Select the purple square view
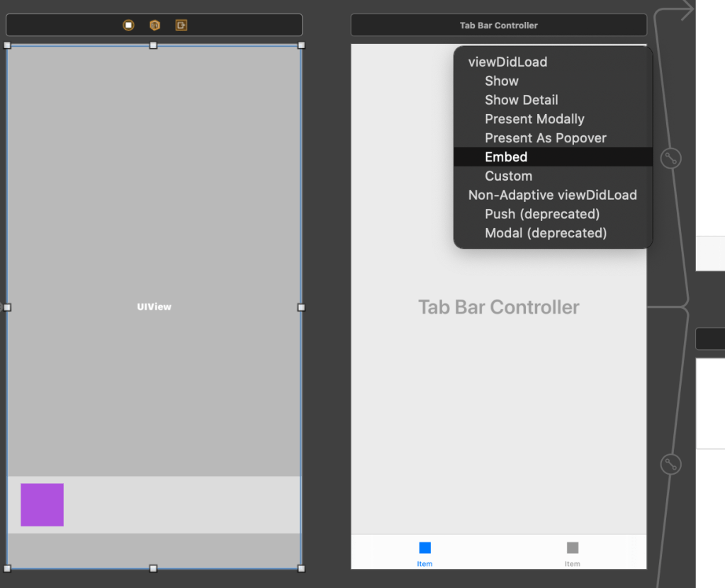 42,504
